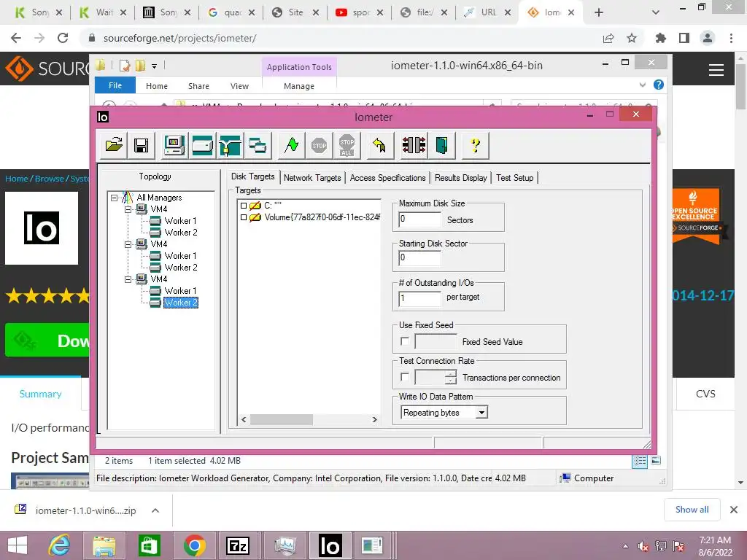Click the Summary page tab on SourceForge
This screenshot has height=560, width=747.
click(41, 394)
